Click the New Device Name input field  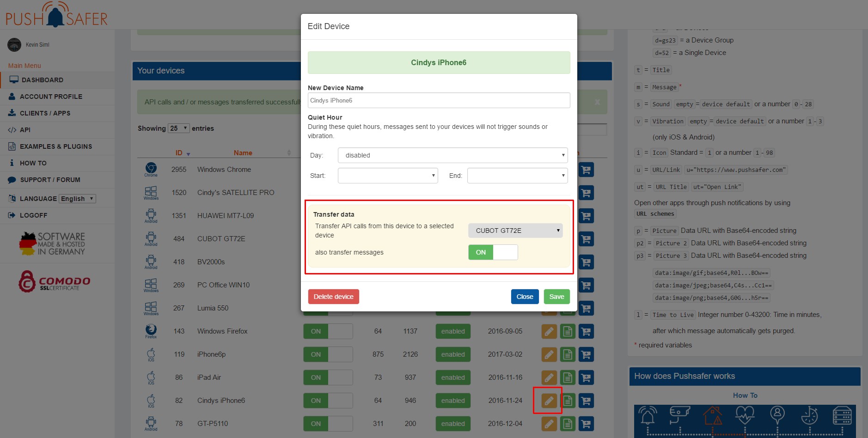(439, 100)
